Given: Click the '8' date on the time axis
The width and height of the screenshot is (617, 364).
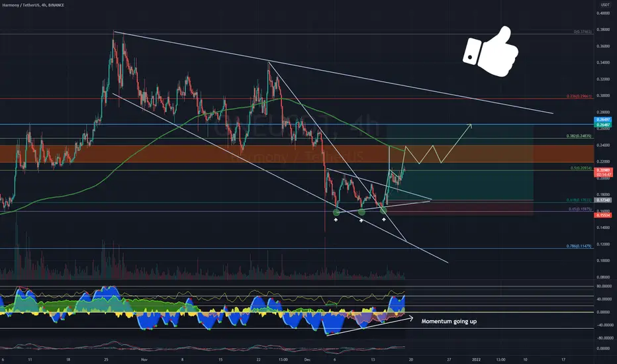Looking at the screenshot, I should pyautogui.click(x=182, y=359).
